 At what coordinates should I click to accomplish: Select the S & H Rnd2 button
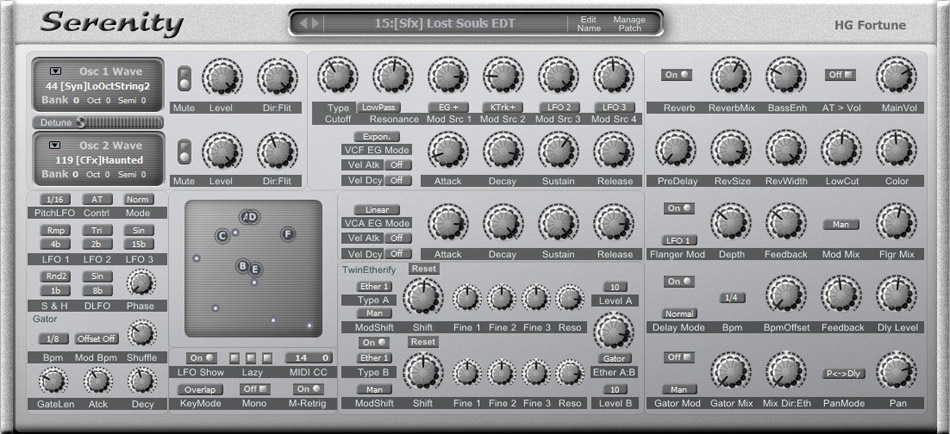coord(55,276)
